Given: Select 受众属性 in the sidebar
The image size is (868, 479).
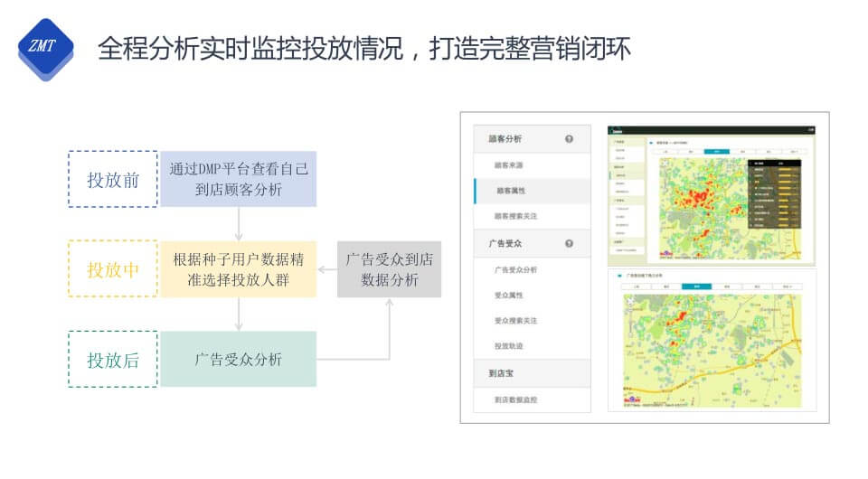Looking at the screenshot, I should point(509,295).
